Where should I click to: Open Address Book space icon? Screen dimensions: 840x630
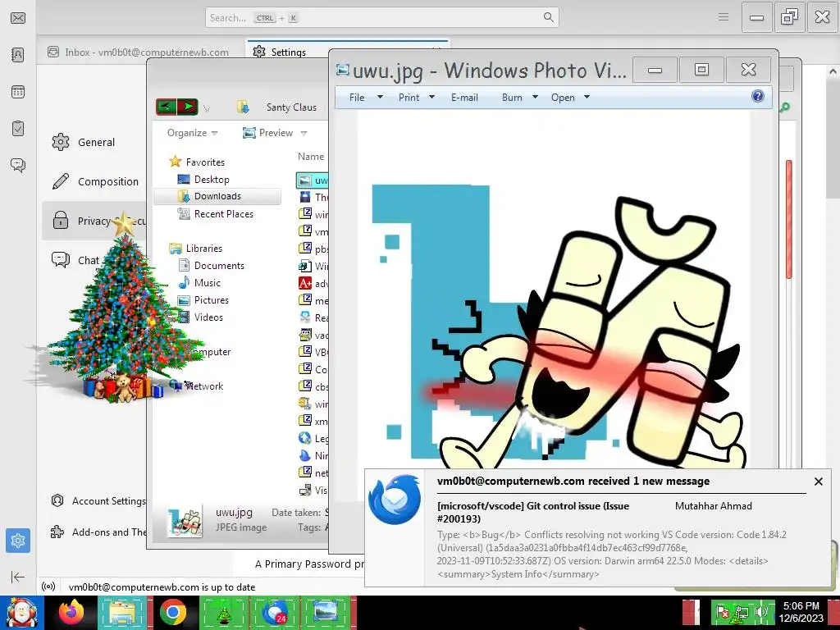click(x=18, y=55)
